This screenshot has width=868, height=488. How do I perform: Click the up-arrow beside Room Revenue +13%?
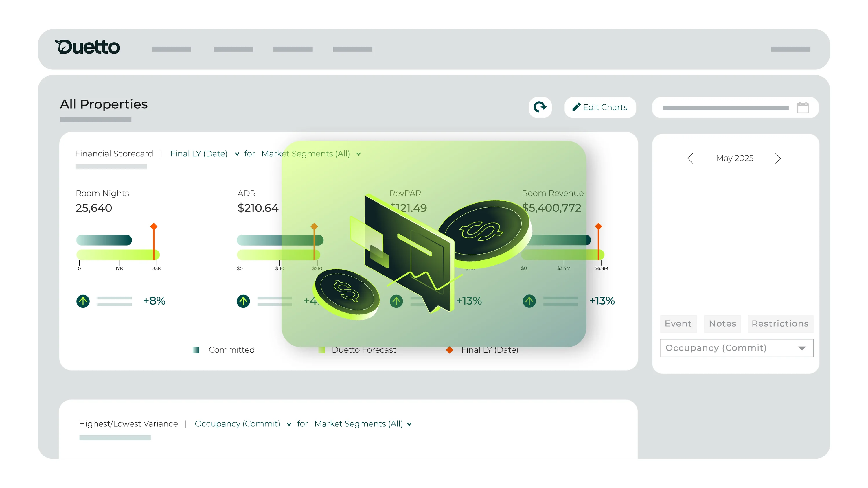point(529,301)
